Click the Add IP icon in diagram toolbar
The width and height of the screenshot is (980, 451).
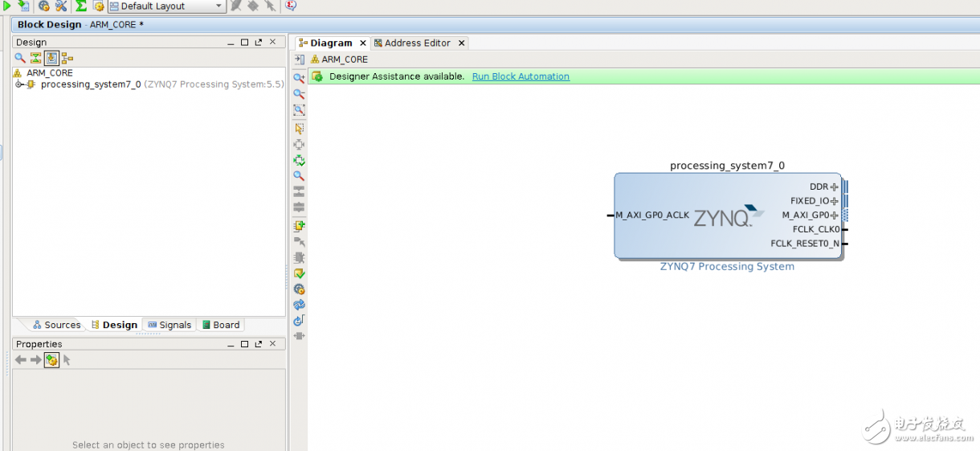[x=299, y=226]
